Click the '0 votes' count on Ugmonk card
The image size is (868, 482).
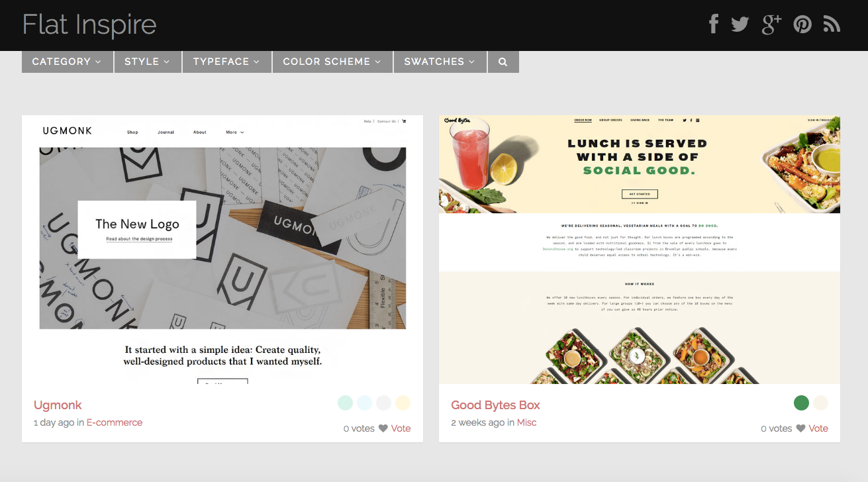(x=359, y=428)
